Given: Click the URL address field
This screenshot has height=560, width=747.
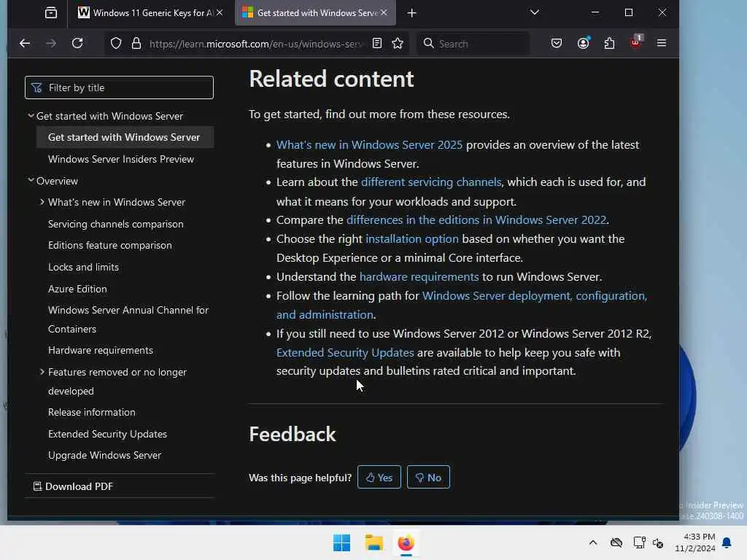Looking at the screenshot, I should [256, 44].
